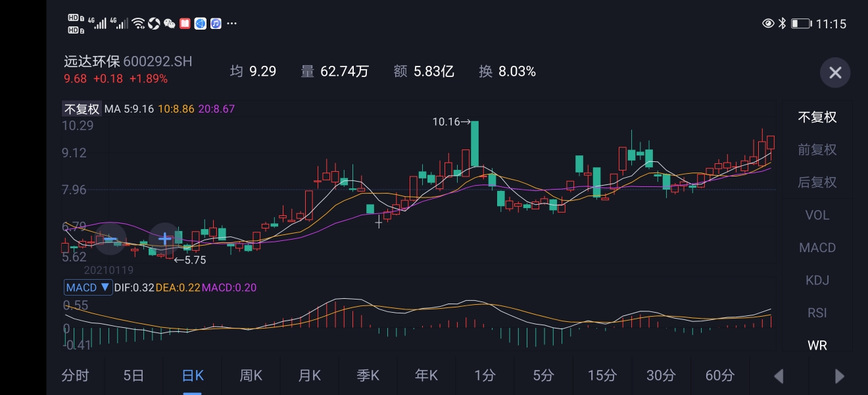The image size is (868, 395).
Task: Enable 后复权 price adjustment mode
Action: point(817,182)
